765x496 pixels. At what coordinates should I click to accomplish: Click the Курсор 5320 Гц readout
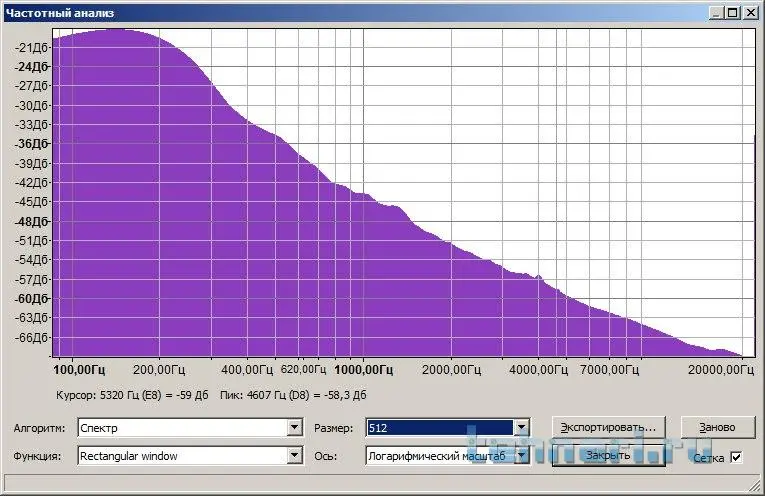[x=132, y=395]
